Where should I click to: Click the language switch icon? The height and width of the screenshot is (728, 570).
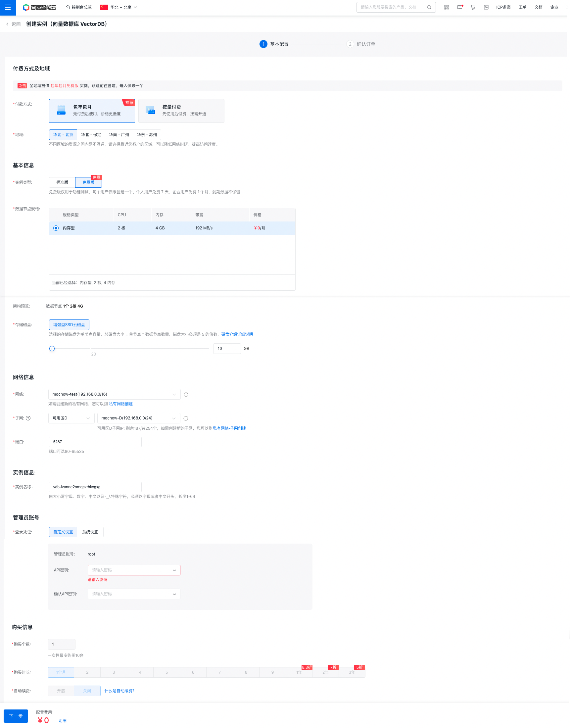point(486,7)
